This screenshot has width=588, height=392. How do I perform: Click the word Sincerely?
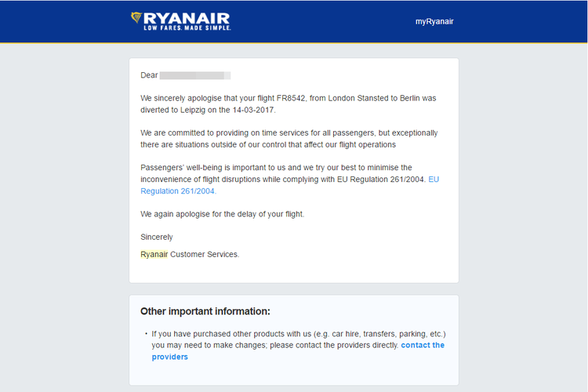[156, 237]
